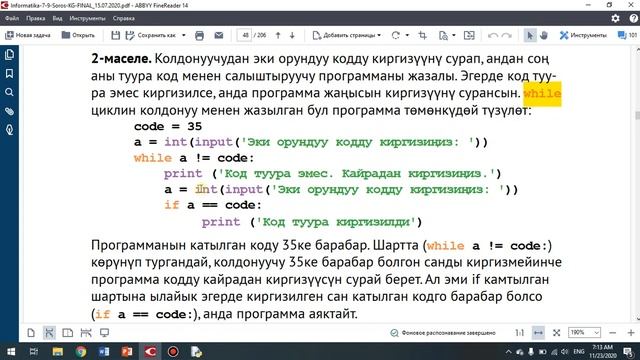
Task: Click the Открыть file button
Action: (x=78, y=36)
